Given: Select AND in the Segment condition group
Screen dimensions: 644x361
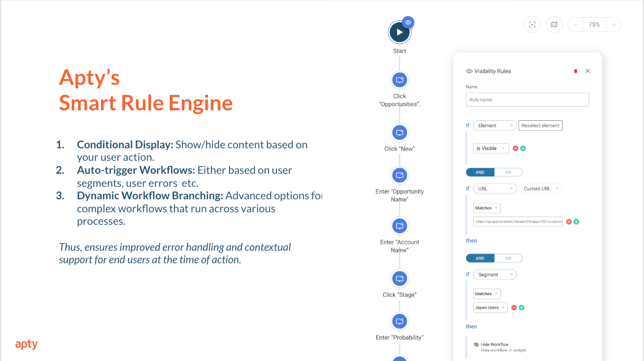Looking at the screenshot, I should click(x=480, y=258).
